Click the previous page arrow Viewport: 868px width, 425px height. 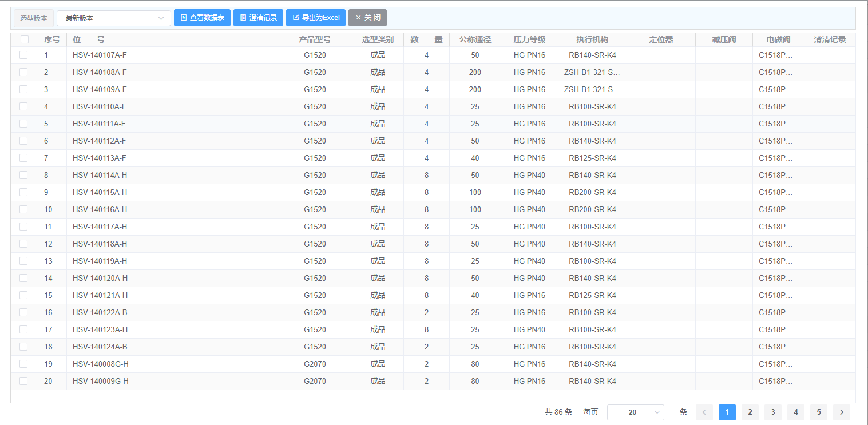tap(704, 412)
